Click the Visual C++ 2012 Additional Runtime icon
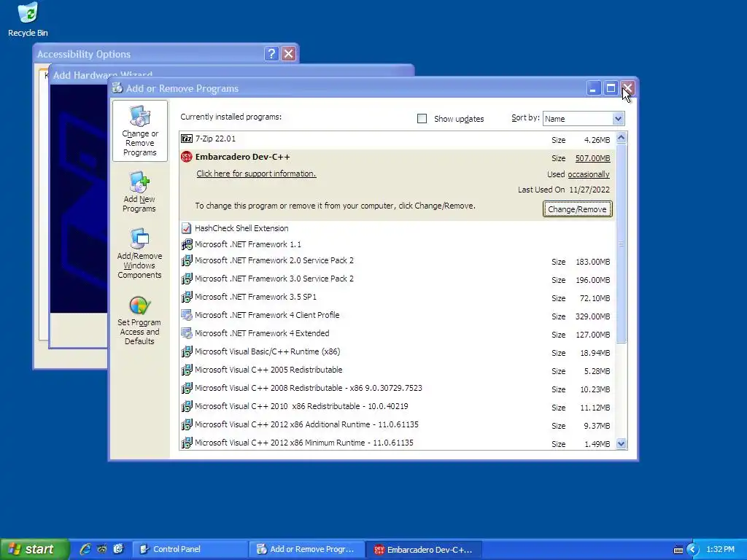The image size is (747, 560). point(187,425)
